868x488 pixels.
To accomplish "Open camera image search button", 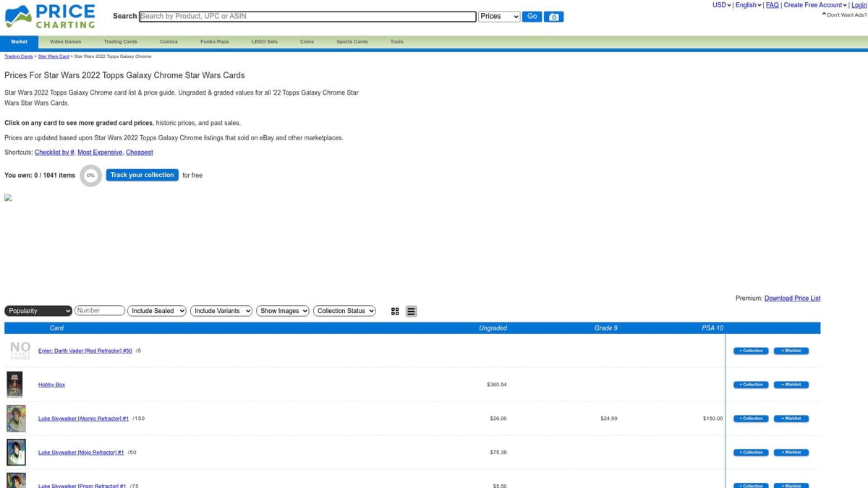I will click(553, 17).
